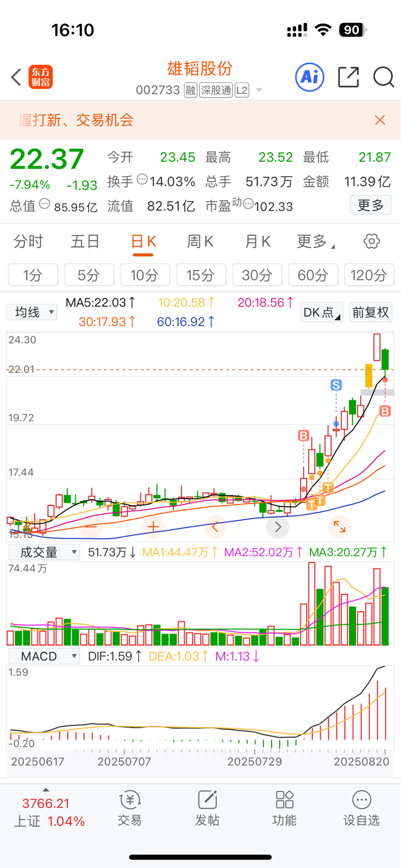Select the 30分 period button
This screenshot has height=868, width=401.
257,275
